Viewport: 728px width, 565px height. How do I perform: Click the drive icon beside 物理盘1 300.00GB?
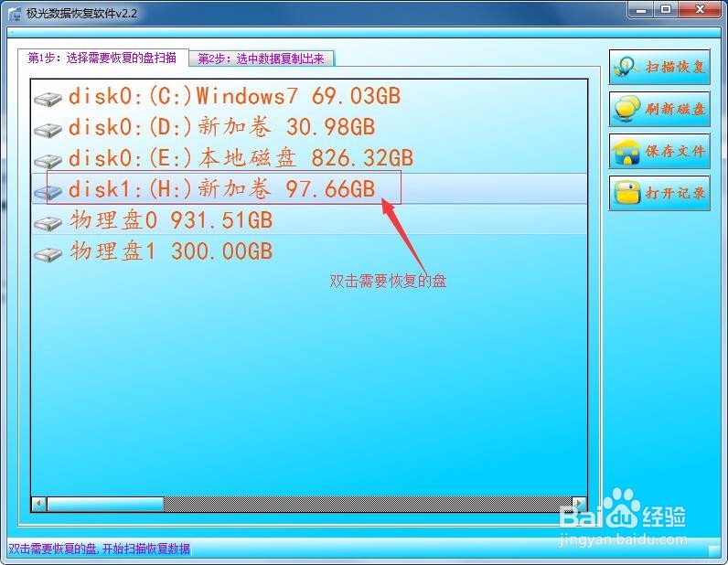tap(48, 253)
